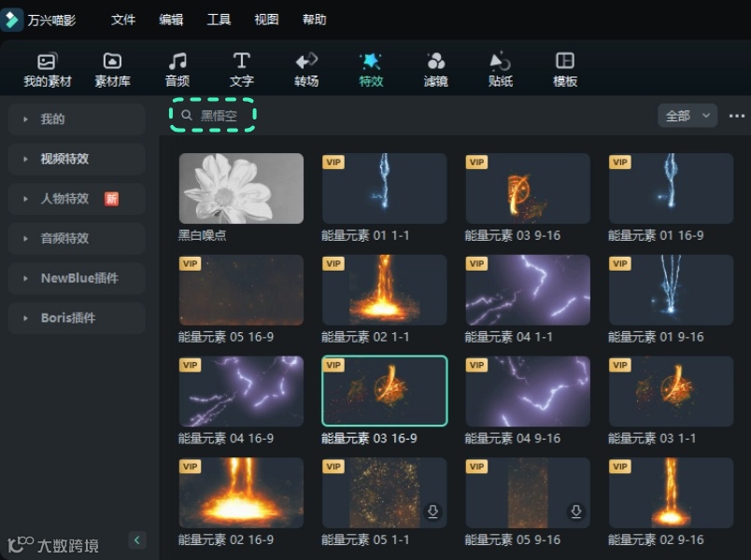Screen dimensions: 751x560
Task: Open the more options ellipsis button
Action: [x=736, y=115]
